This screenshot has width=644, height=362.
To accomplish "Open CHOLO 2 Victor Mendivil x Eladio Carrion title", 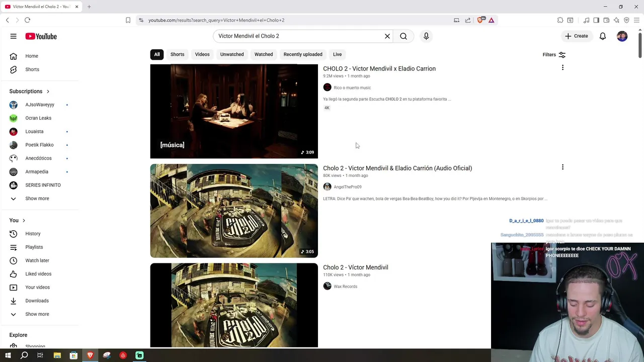I will [379, 68].
